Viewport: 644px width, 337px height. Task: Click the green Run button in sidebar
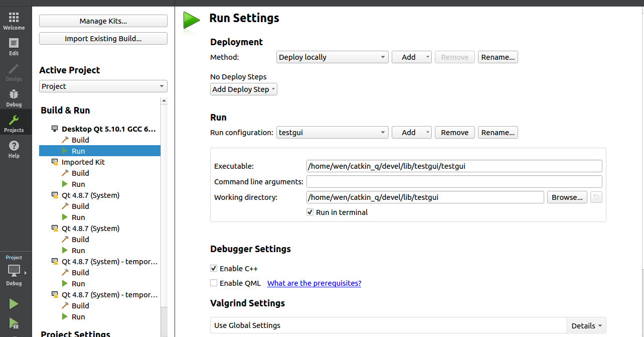point(14,304)
